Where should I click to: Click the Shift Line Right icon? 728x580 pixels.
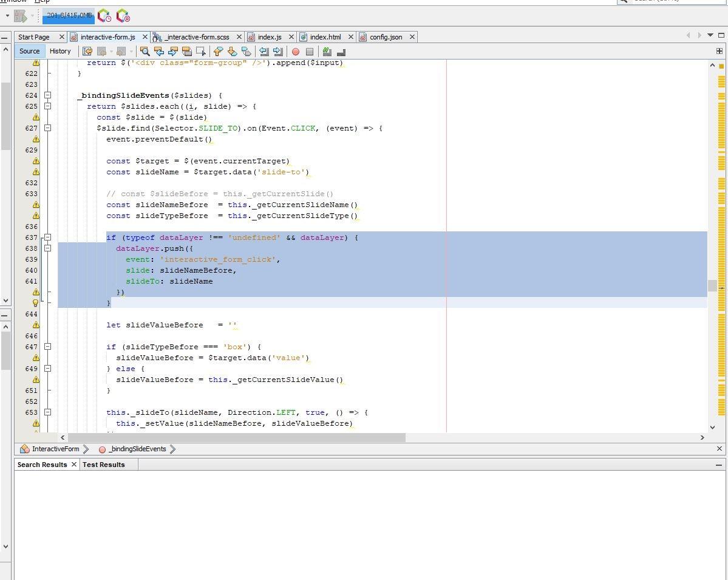pos(278,52)
